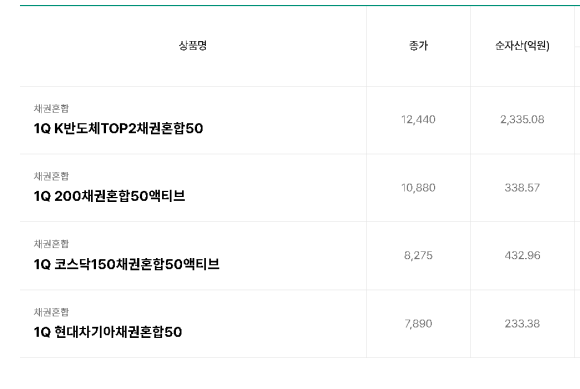Screen dimensions: 580x389
Task: Select closing price 7,890 cell
Action: [418, 324]
